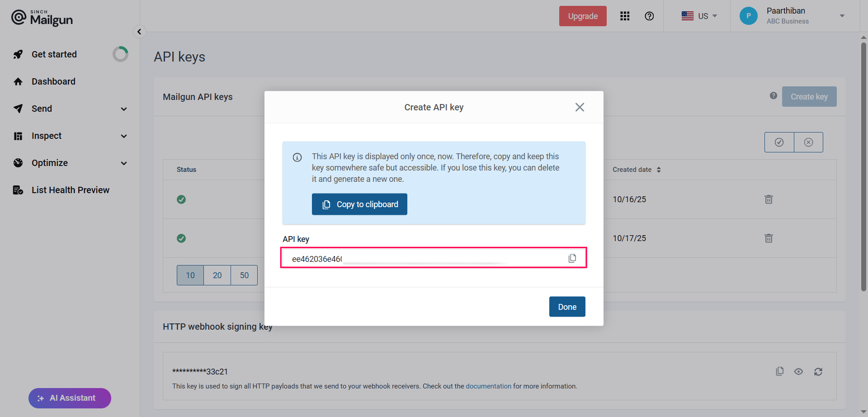
Task: Open the apps grid icon in top bar
Action: click(x=624, y=16)
